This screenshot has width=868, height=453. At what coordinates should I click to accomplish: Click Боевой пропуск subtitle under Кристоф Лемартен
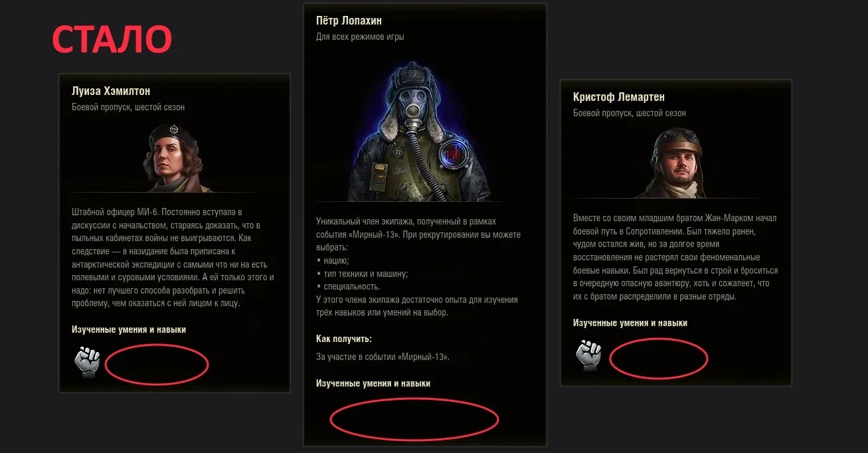[630, 113]
